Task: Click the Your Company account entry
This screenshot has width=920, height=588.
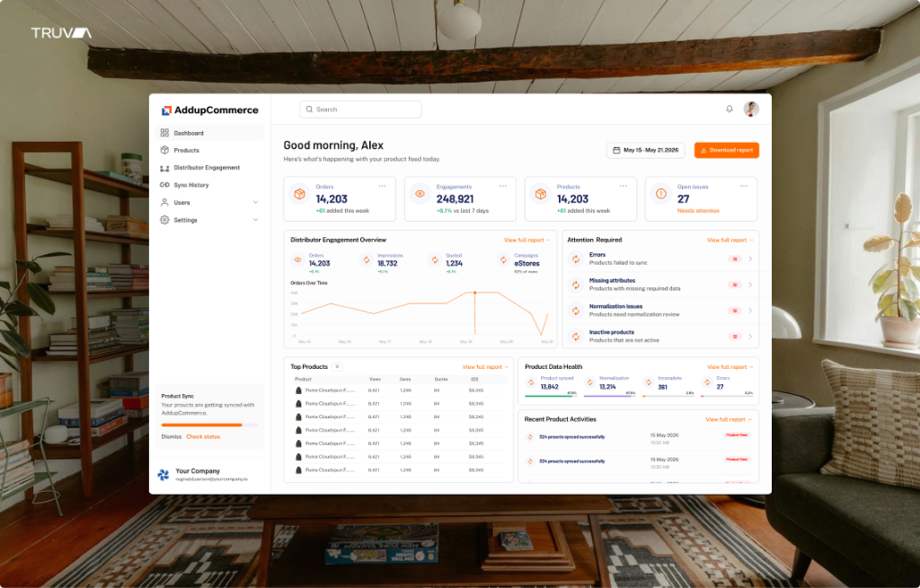Action: point(209,474)
